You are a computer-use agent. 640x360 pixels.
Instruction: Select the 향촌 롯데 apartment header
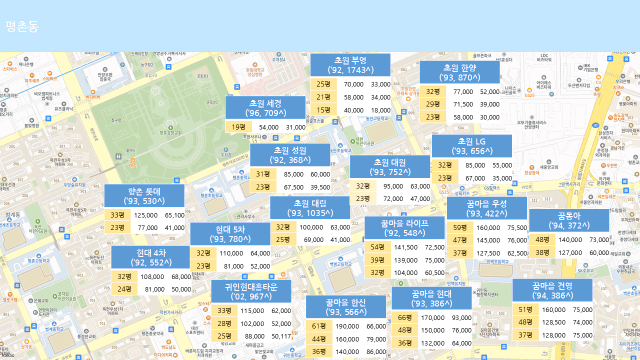click(144, 196)
